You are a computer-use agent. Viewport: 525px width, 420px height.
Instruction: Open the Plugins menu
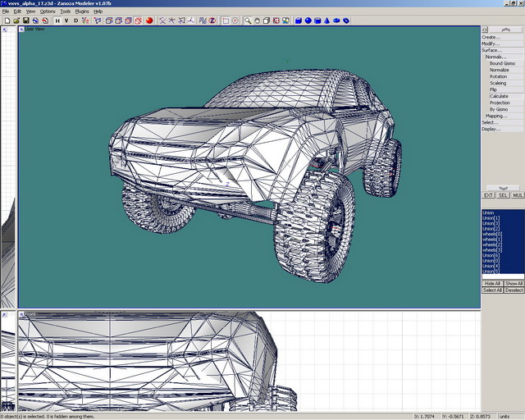tap(81, 11)
